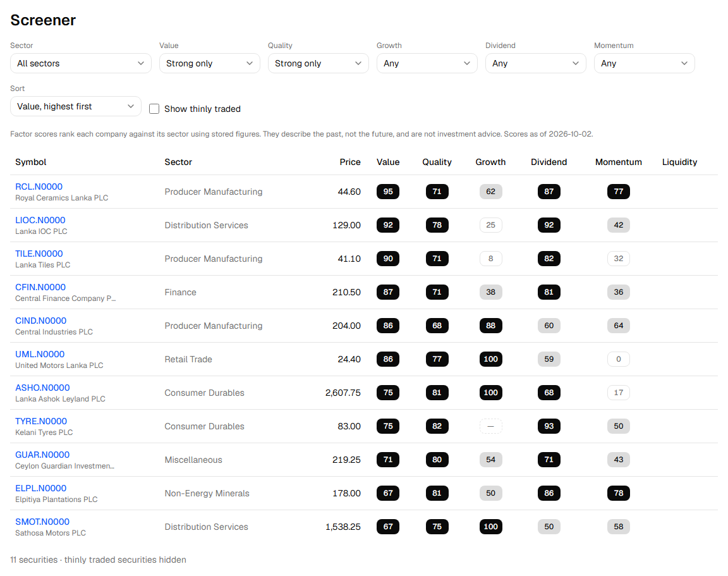Click the Liquidity column header
Viewport: 728px width, 576px height.
[x=680, y=162]
